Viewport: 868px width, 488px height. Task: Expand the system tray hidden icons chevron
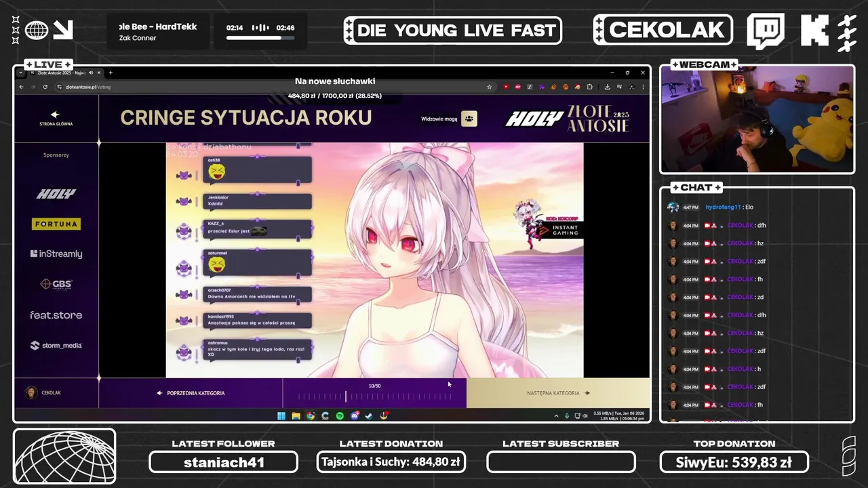[x=557, y=415]
